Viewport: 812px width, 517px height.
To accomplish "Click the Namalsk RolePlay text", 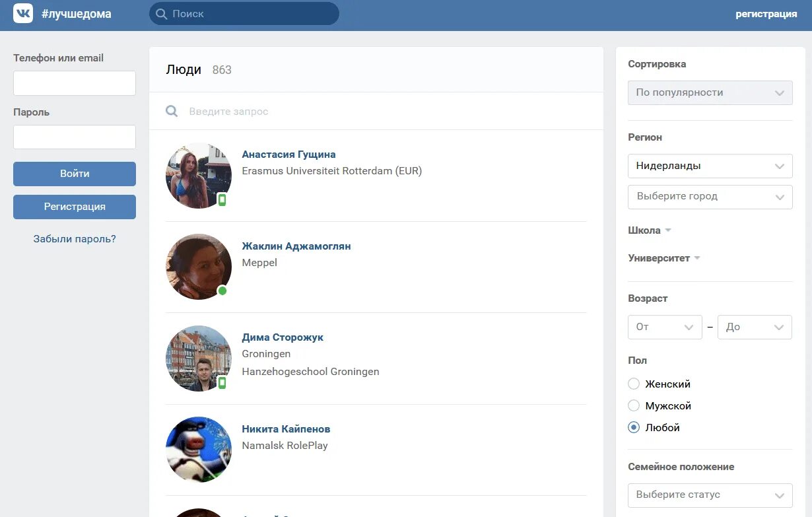I will [285, 446].
